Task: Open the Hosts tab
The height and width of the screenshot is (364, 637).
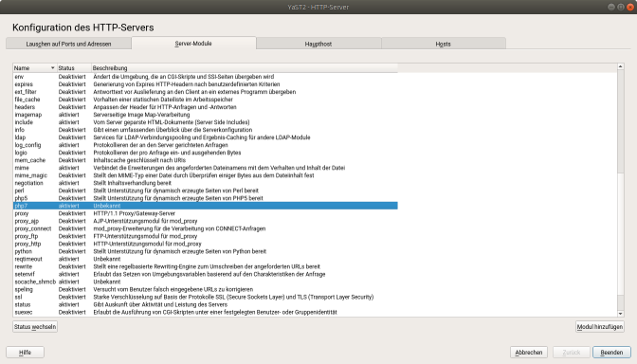Action: [x=444, y=44]
